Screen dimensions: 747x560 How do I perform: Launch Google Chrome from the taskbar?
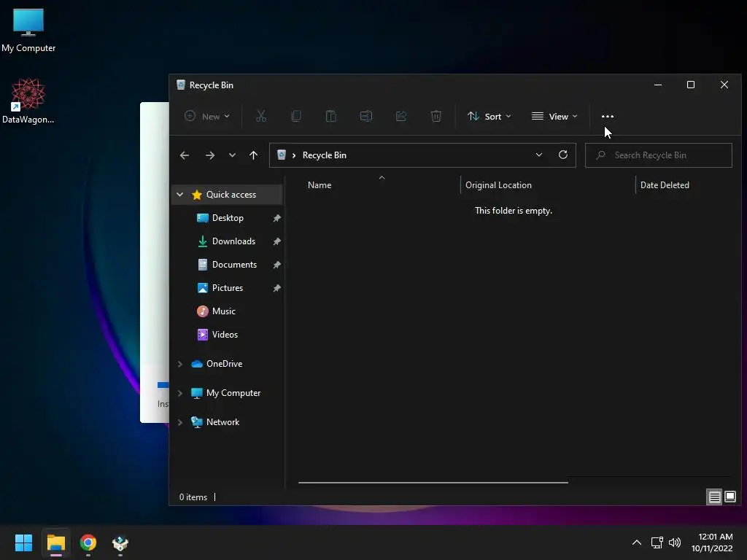pyautogui.click(x=88, y=542)
